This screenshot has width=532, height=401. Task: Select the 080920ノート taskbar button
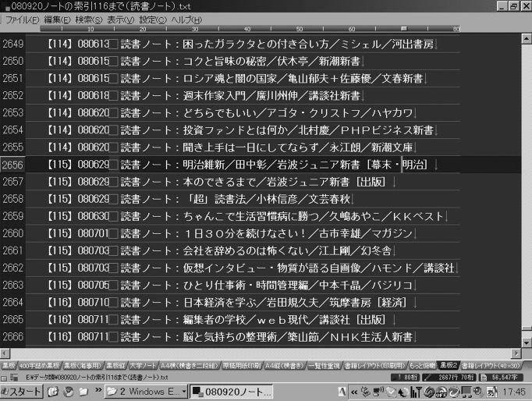[x=231, y=392]
